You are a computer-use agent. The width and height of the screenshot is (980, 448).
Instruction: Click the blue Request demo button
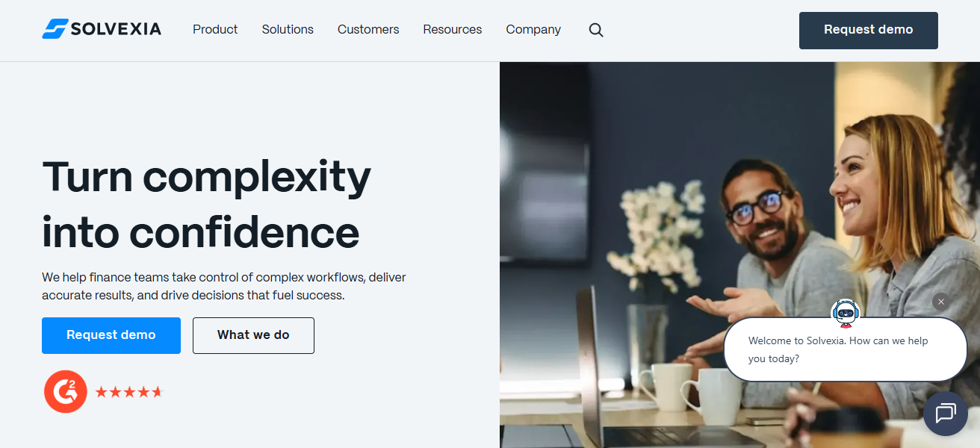[x=111, y=335]
